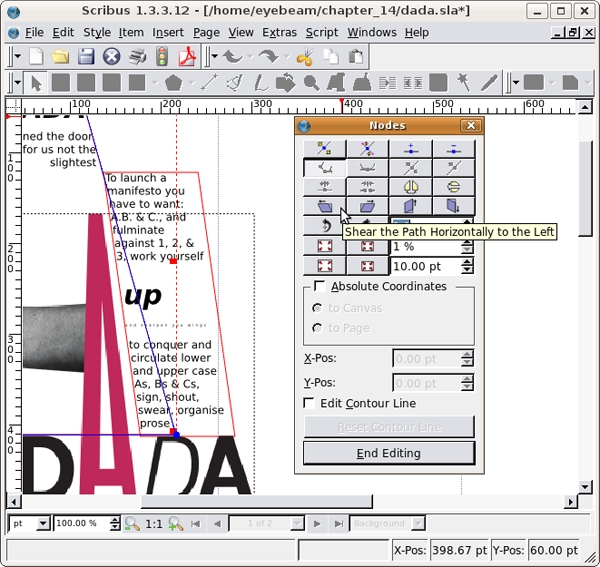
Task: Select the Zoom magnifier tool
Action: (x=311, y=83)
